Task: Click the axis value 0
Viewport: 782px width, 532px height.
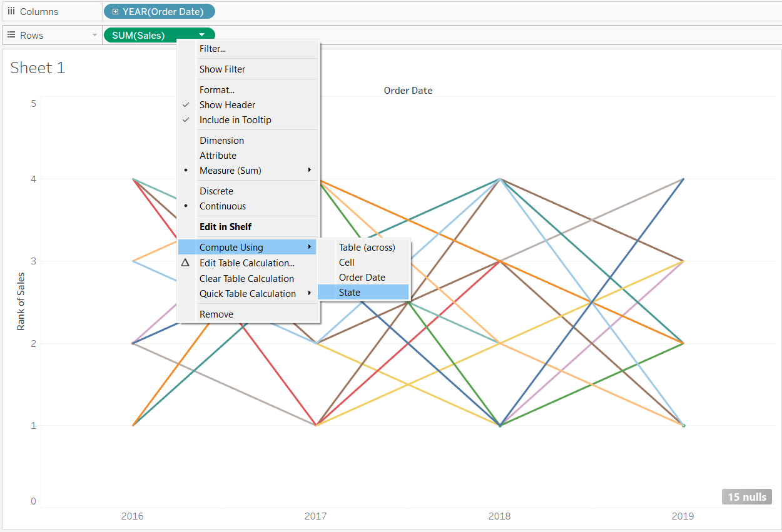Action: point(33,501)
